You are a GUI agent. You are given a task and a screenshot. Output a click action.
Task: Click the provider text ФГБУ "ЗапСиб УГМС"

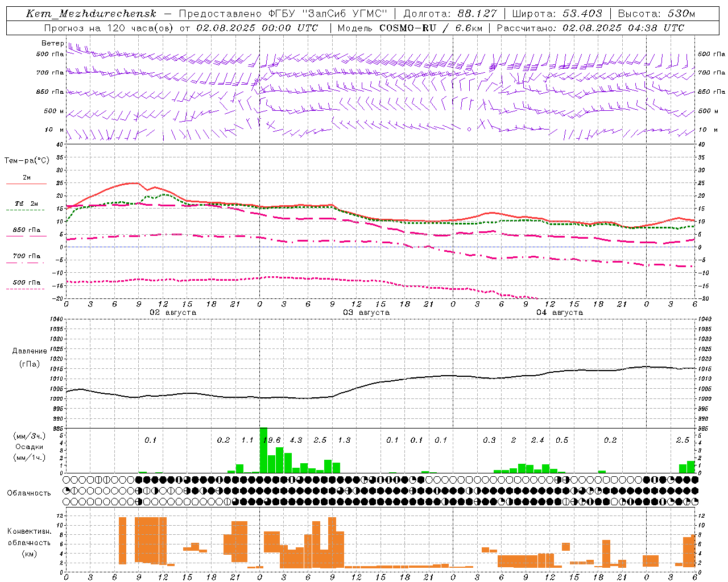[x=327, y=14]
